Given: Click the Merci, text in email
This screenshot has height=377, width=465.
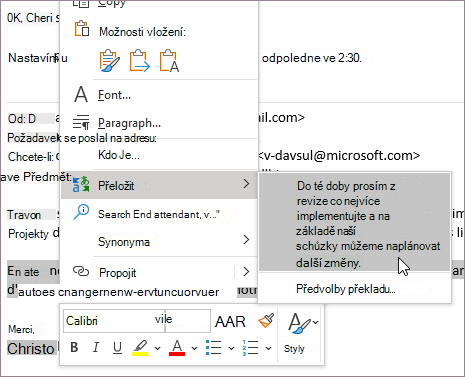Looking at the screenshot, I should [x=21, y=330].
